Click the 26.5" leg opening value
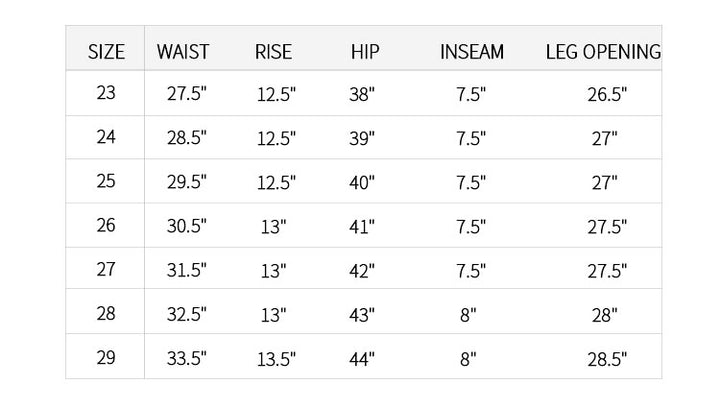The height and width of the screenshot is (408, 720). coord(607,95)
